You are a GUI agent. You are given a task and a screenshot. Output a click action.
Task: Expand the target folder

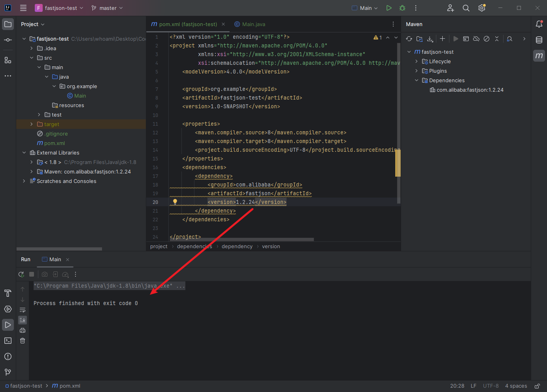[x=32, y=124]
